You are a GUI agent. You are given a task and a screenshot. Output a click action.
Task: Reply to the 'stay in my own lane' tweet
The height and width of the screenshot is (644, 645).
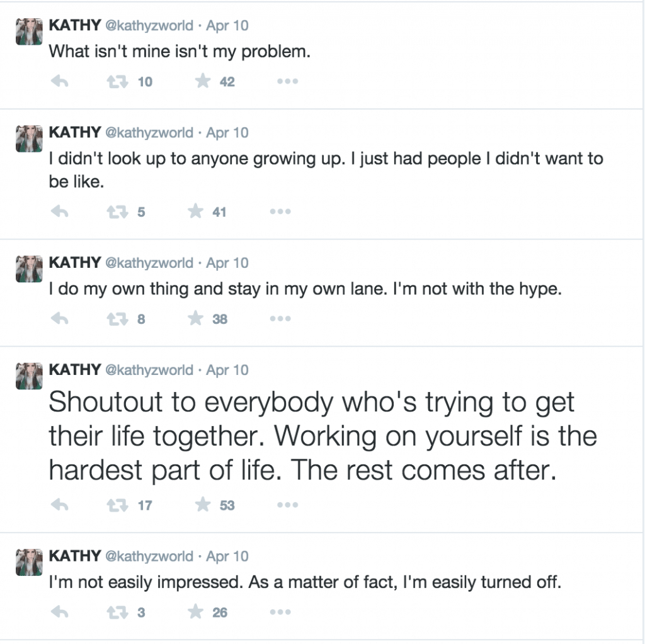click(60, 319)
